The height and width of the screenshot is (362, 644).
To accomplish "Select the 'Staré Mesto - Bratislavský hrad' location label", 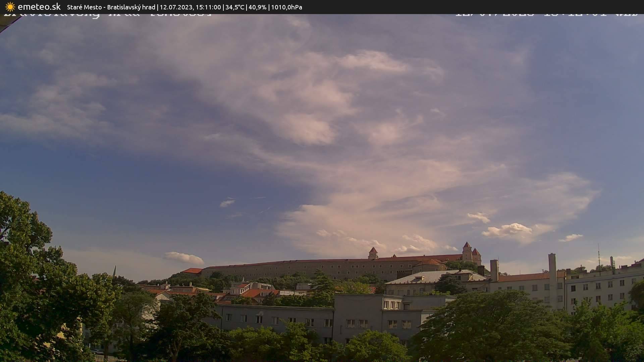I will 111,7.
